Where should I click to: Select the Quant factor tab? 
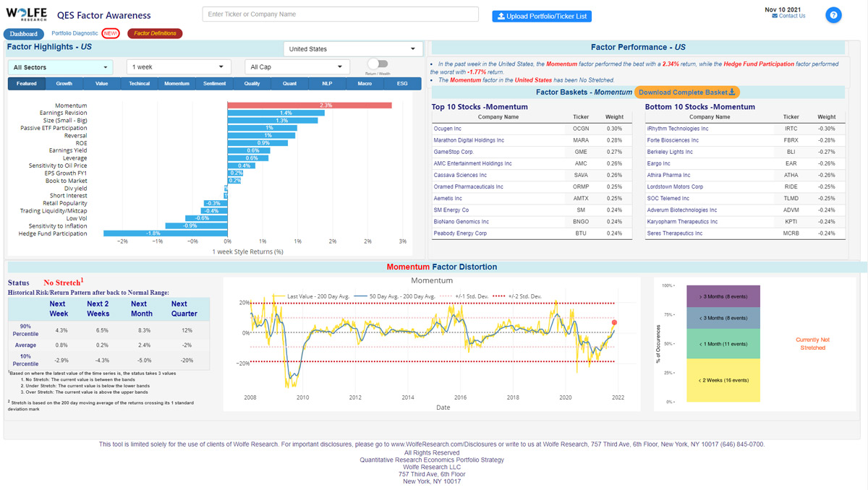290,84
